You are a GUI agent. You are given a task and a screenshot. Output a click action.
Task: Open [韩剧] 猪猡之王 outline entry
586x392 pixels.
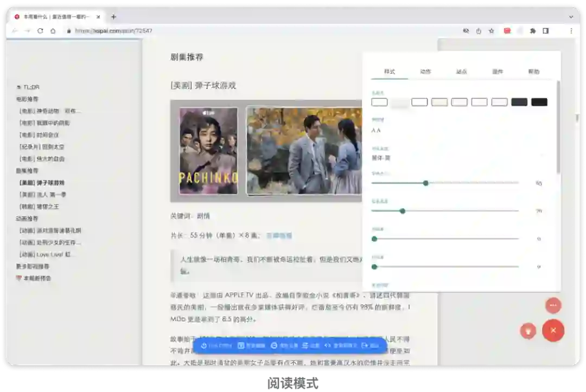pos(39,207)
